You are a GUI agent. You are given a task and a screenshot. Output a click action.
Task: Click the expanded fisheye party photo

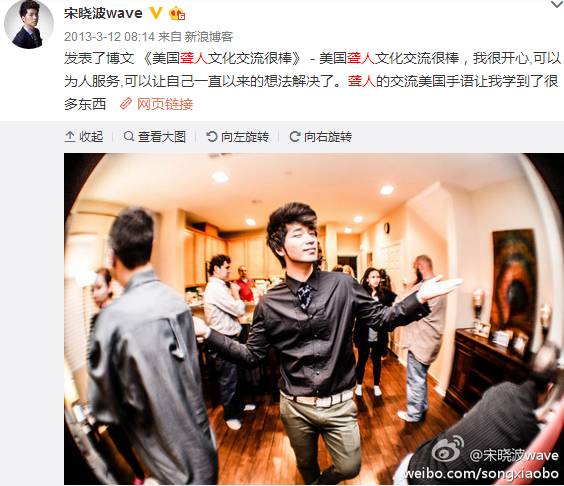point(314,319)
